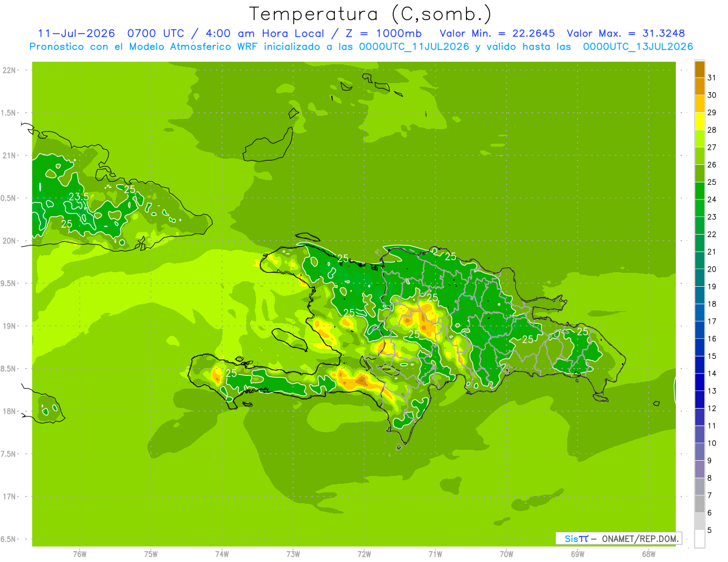Click legend scale value "31"
The height and width of the screenshot is (562, 728).
pos(712,77)
